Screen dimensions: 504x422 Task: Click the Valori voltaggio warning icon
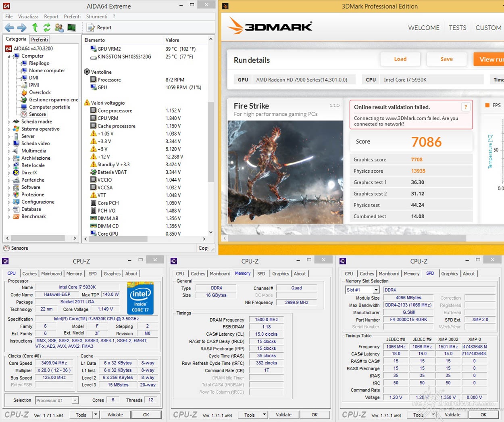pyautogui.click(x=87, y=102)
